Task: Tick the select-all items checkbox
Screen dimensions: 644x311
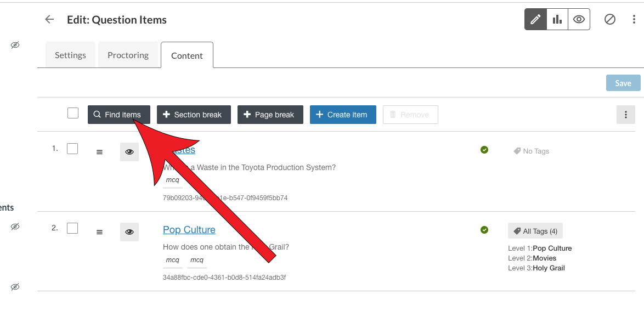Action: [73, 113]
